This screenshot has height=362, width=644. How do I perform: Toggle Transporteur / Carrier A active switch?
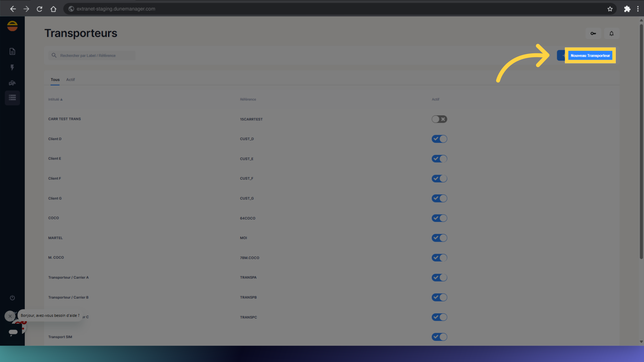click(439, 278)
